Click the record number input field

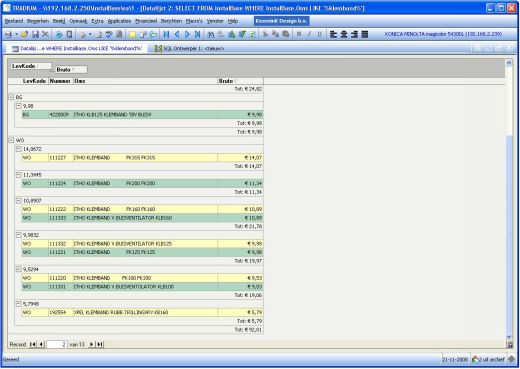click(57, 344)
